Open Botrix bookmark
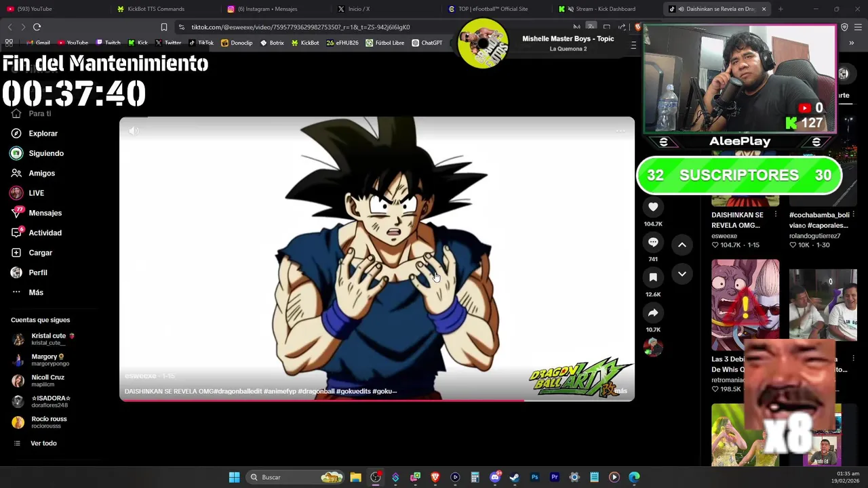This screenshot has width=868, height=488. [x=272, y=43]
